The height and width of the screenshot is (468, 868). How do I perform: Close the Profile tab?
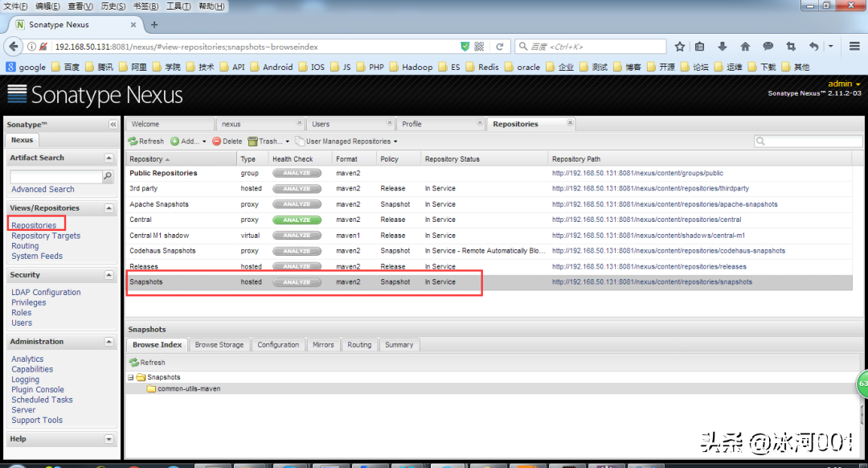point(480,123)
